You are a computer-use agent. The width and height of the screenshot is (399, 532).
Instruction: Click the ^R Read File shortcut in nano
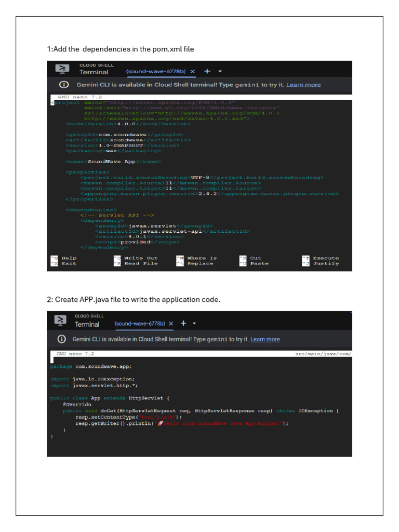pos(136,263)
